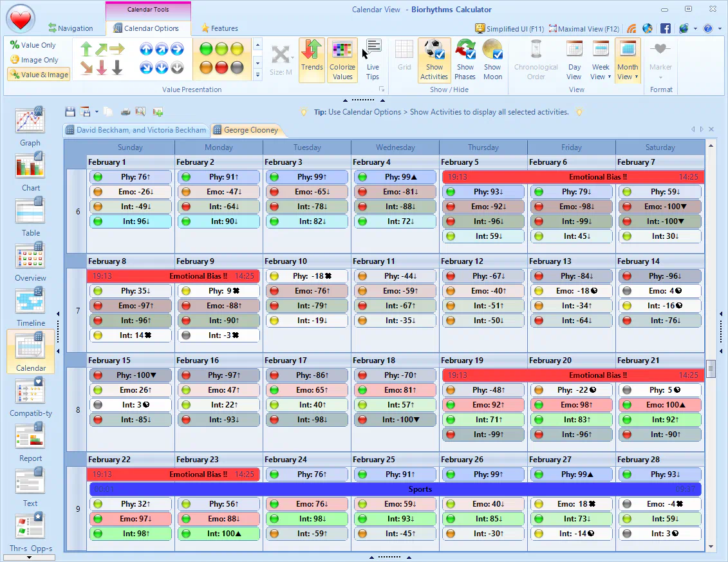
Task: Click the print icon in toolbar
Action: pos(126,112)
